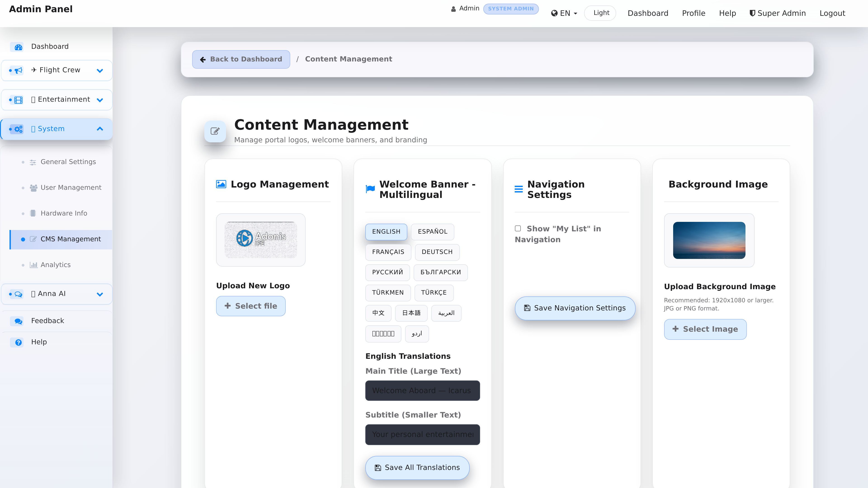The width and height of the screenshot is (868, 488).
Task: Click the Adonis IFE logo thumbnail
Action: click(261, 240)
